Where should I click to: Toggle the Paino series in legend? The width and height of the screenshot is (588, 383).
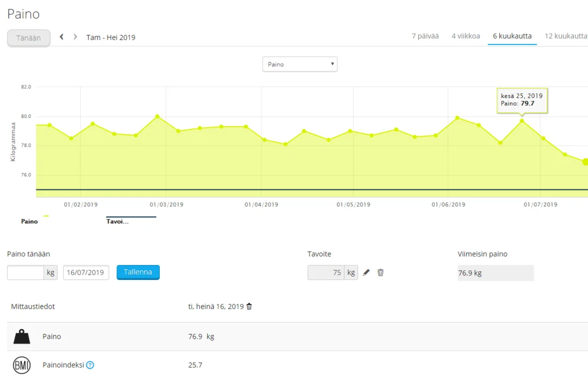[x=29, y=221]
